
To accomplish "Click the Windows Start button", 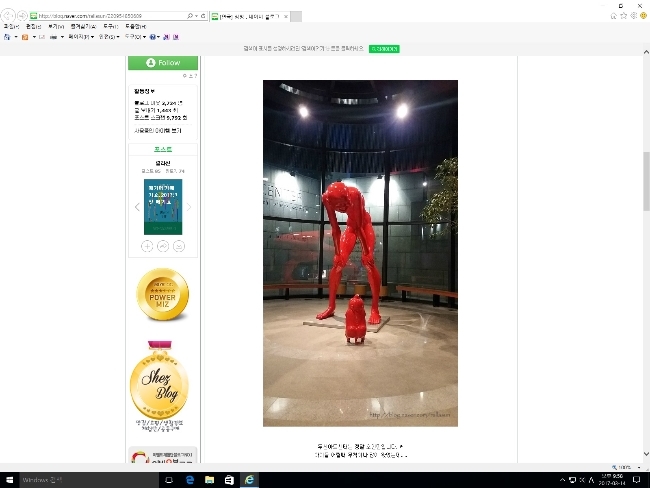I will point(10,480).
